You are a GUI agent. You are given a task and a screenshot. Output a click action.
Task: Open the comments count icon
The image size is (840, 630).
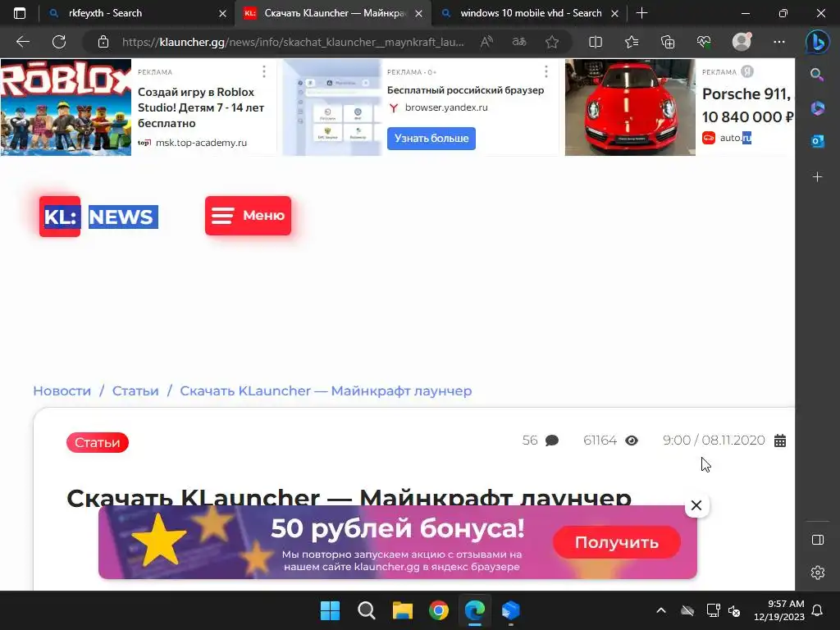pos(552,441)
